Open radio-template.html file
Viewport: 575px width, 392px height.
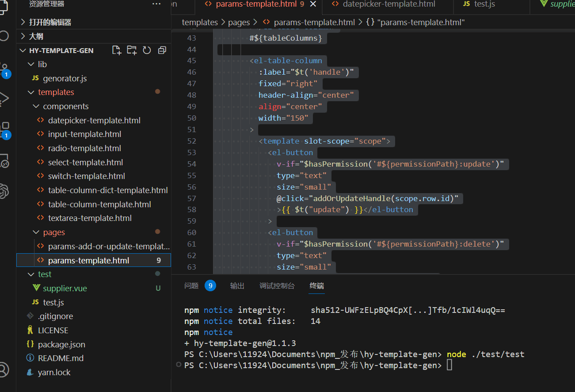(x=93, y=148)
